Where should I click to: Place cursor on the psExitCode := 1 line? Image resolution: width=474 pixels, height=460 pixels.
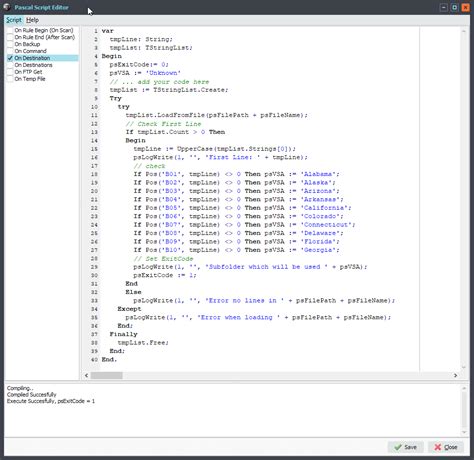tap(165, 275)
